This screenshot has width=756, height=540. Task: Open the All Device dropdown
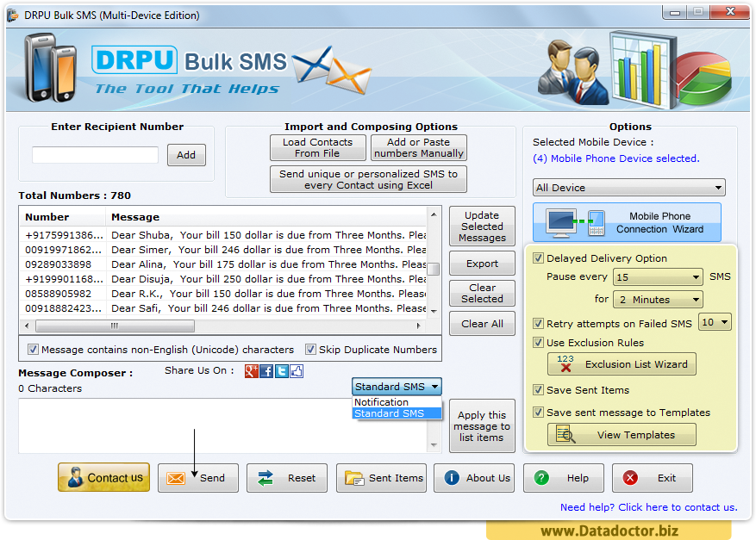coord(628,188)
